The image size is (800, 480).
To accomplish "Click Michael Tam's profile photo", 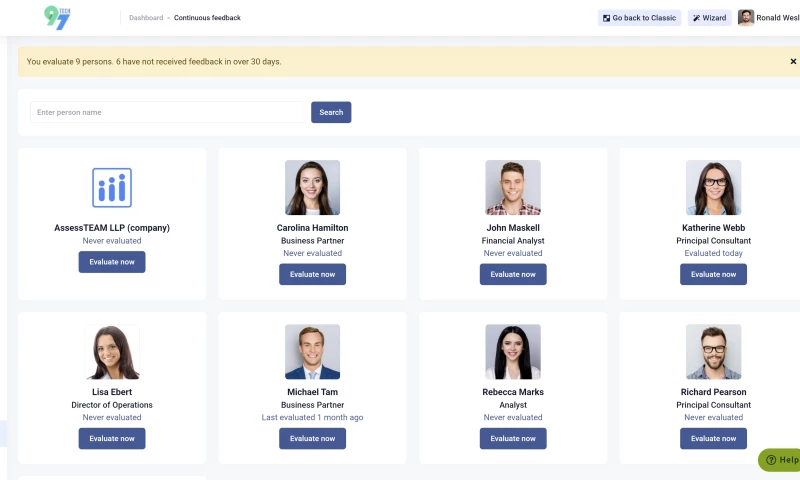I will pos(312,352).
